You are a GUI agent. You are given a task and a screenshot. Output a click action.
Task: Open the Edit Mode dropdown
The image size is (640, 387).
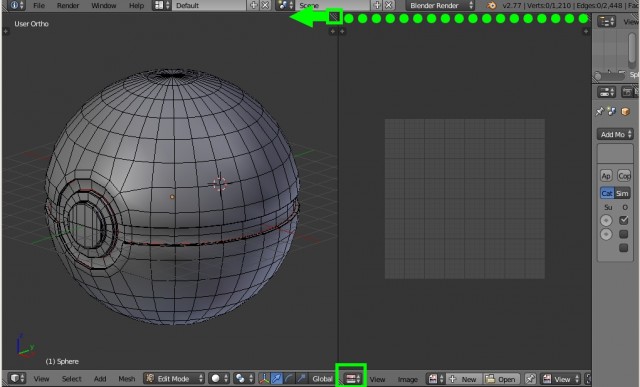[174, 378]
